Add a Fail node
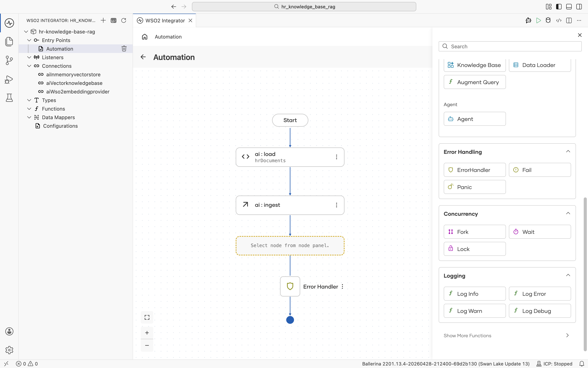 540,170
